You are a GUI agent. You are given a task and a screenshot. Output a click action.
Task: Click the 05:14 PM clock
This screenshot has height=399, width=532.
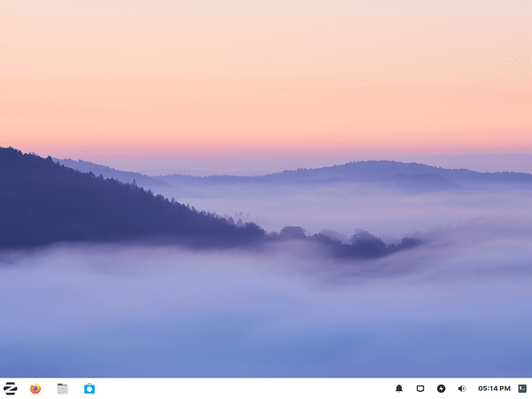(x=494, y=389)
